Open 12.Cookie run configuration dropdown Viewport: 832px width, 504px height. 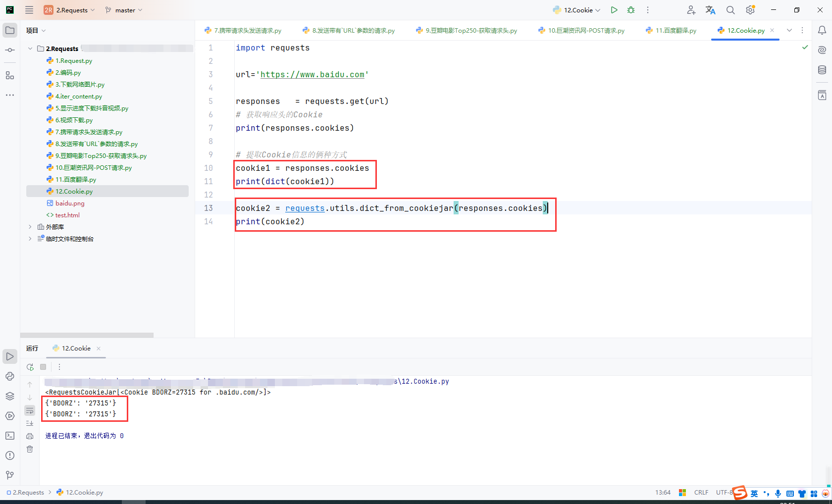click(576, 10)
